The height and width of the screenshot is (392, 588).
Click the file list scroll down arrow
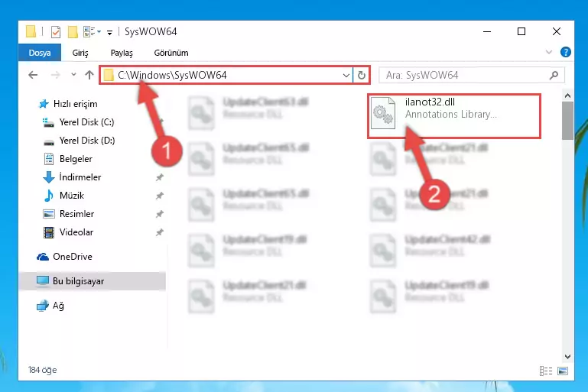pyautogui.click(x=567, y=357)
